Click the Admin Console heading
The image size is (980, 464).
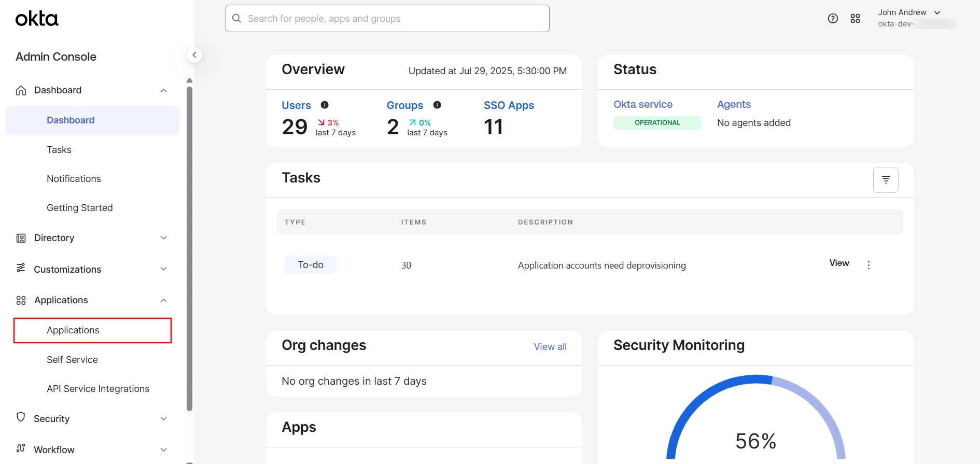click(x=56, y=57)
